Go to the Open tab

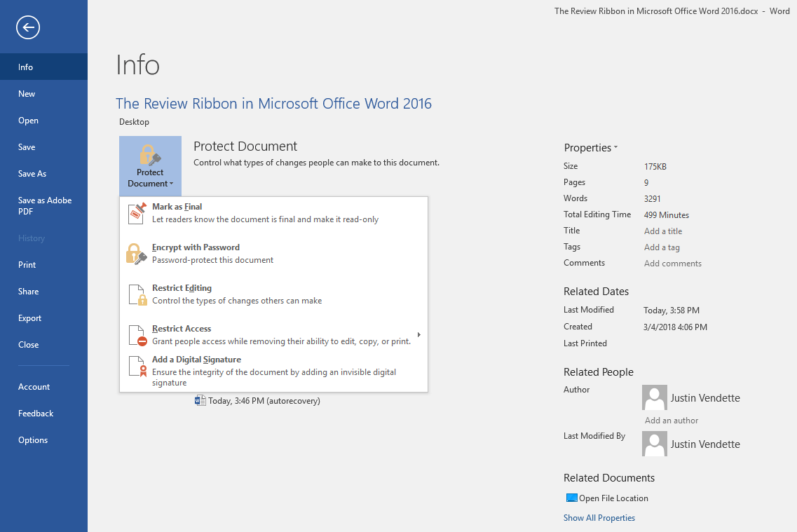point(43,121)
